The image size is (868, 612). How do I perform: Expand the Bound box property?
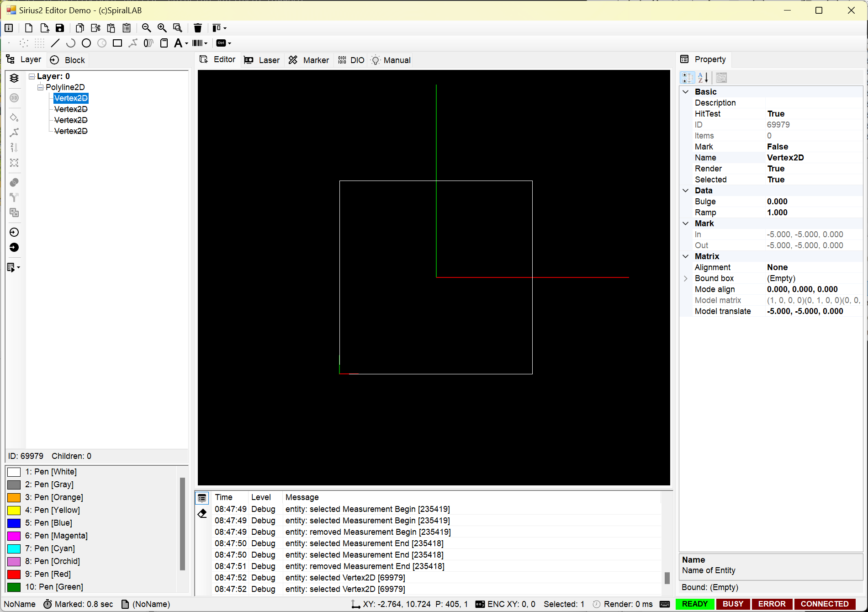click(686, 278)
